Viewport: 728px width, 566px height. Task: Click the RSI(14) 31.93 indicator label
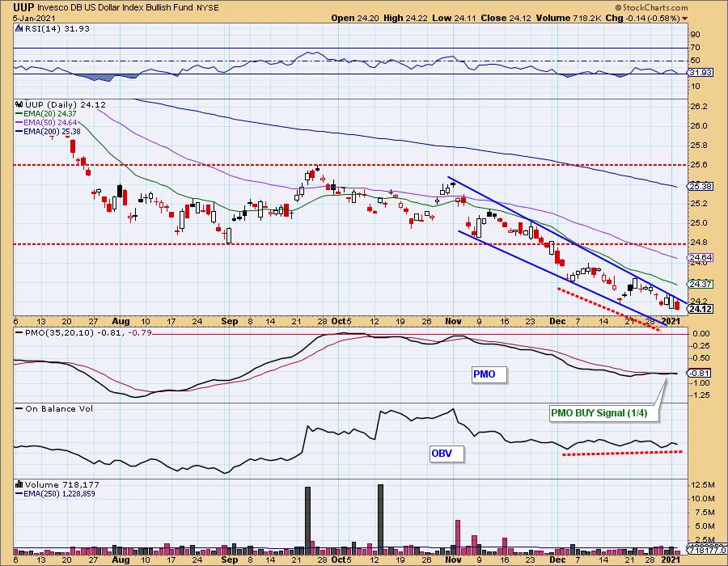pos(57,28)
